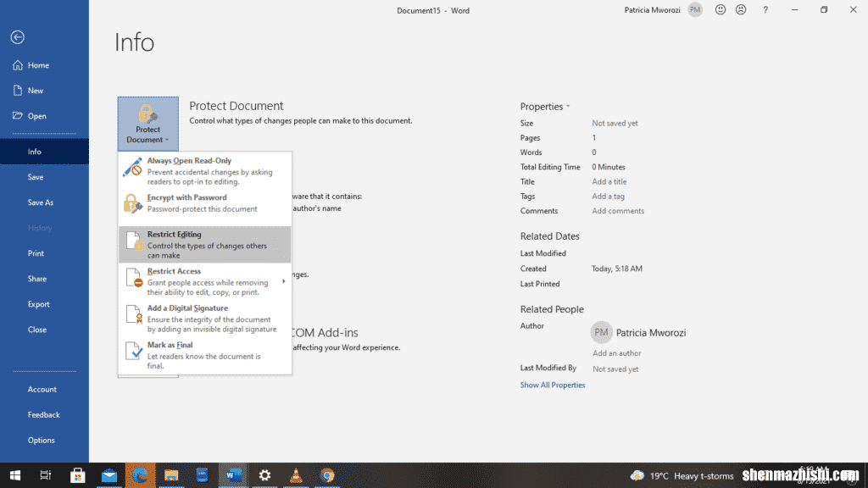The height and width of the screenshot is (488, 868).
Task: Open the Feedback page
Action: [44, 415]
